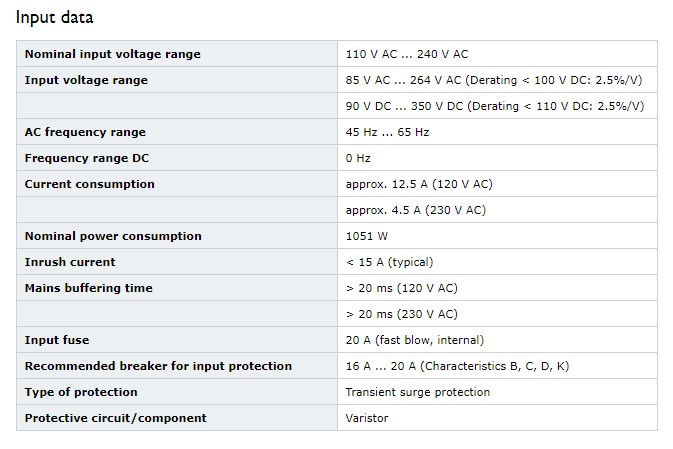673x449 pixels.
Task: Select the Nominal power consumption label
Action: (113, 236)
